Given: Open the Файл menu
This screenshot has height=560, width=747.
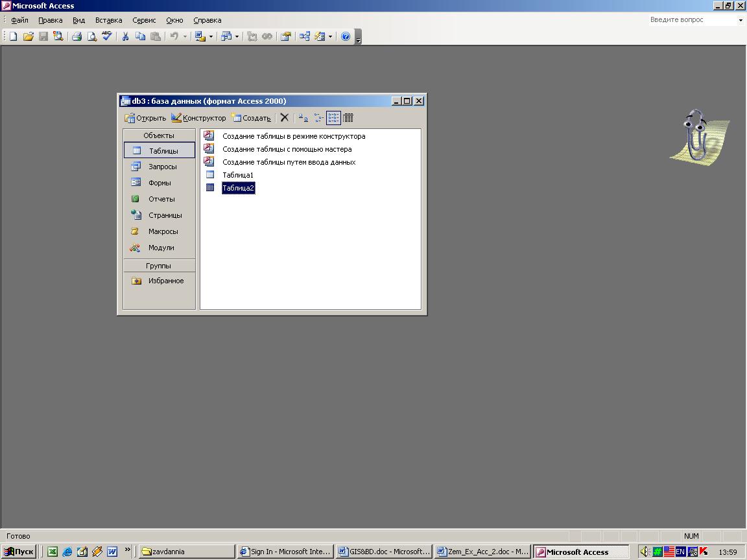Looking at the screenshot, I should (19, 20).
